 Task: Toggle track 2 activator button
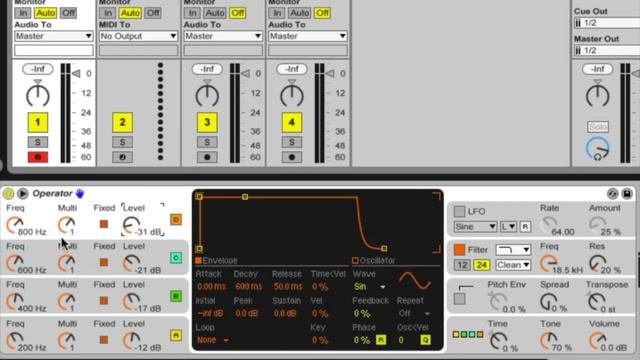122,122
